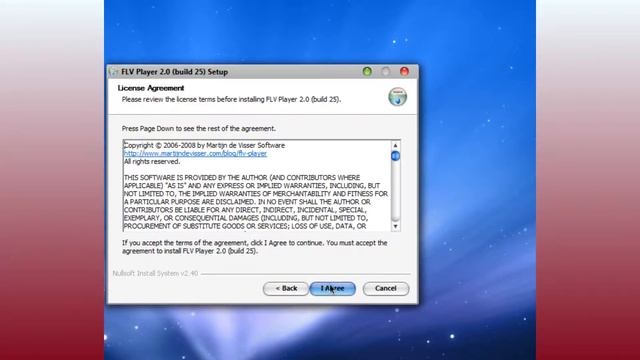
Task: Click the license scrollbar down arrow
Action: click(x=395, y=227)
